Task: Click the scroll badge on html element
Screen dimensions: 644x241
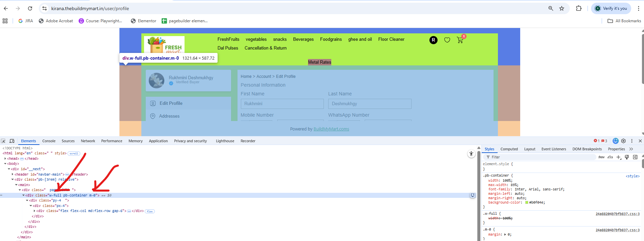Action: 74,153
